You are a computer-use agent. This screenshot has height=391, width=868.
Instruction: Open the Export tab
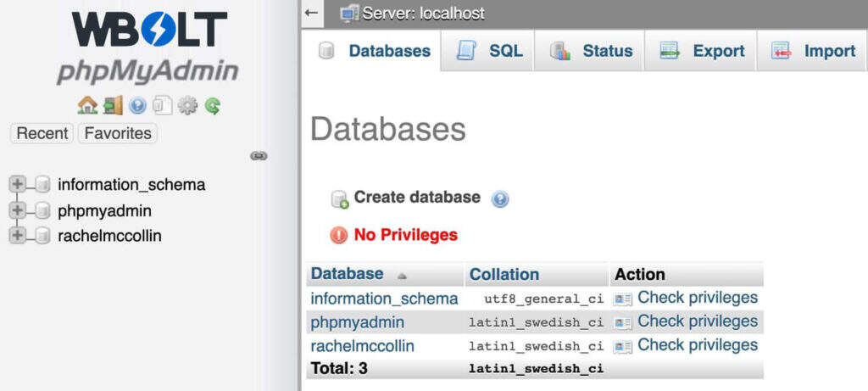(x=702, y=51)
